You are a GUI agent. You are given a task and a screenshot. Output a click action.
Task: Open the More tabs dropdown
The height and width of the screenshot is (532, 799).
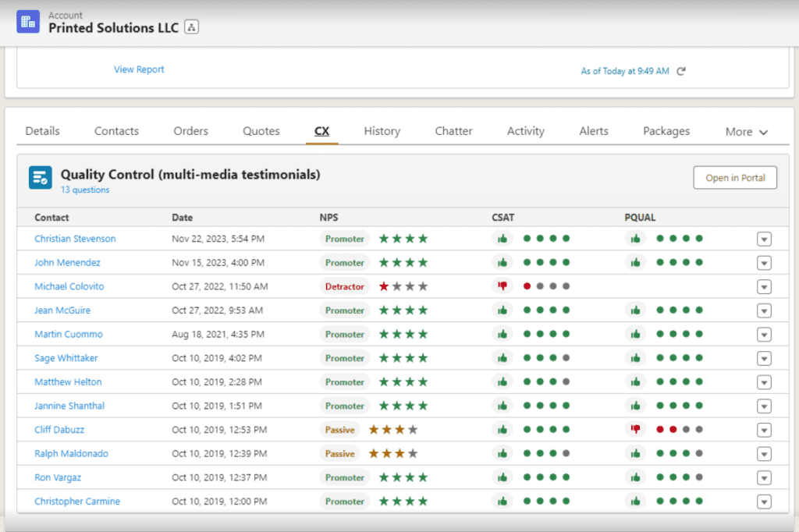point(746,132)
